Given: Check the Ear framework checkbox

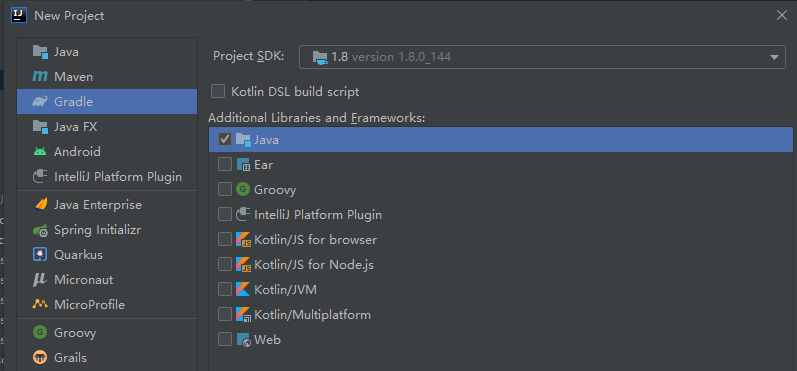Looking at the screenshot, I should [x=225, y=164].
